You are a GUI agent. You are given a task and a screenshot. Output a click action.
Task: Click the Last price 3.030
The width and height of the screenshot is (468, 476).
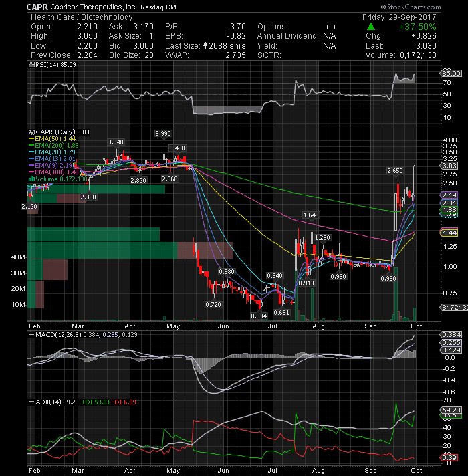pyautogui.click(x=426, y=46)
